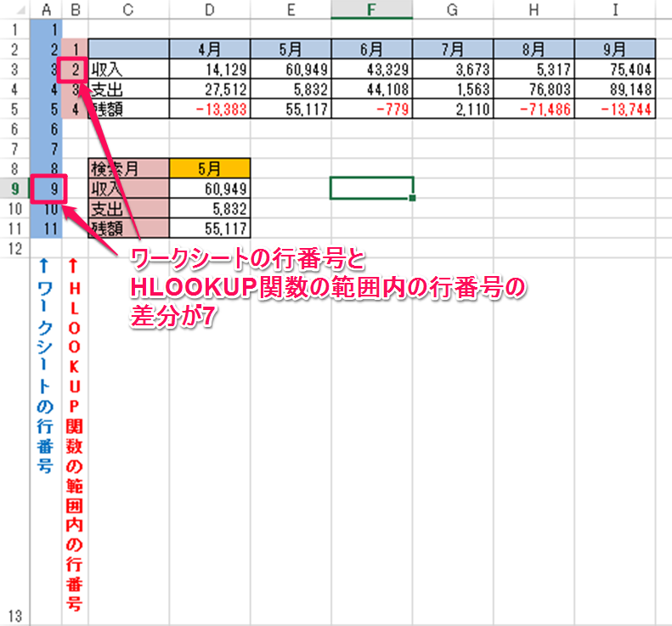Click the 4月 income value 14,129
Viewport: 672px width, 626px height.
(210, 69)
